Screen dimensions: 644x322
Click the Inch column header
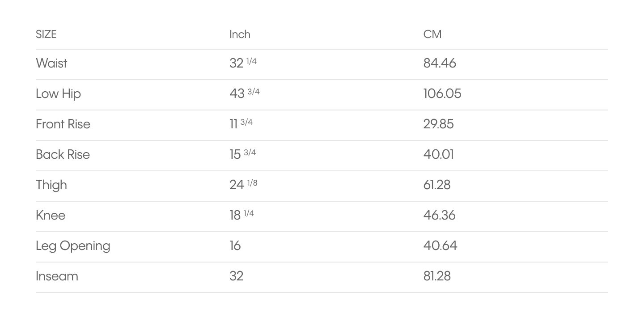click(x=240, y=34)
